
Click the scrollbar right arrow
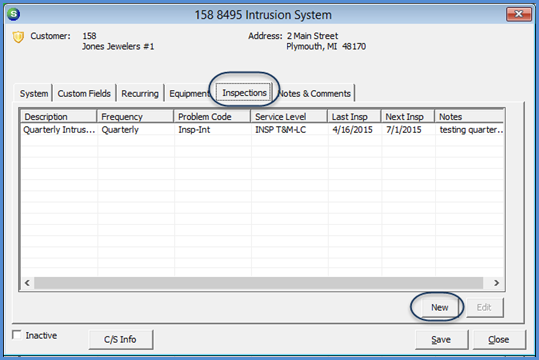[496, 283]
